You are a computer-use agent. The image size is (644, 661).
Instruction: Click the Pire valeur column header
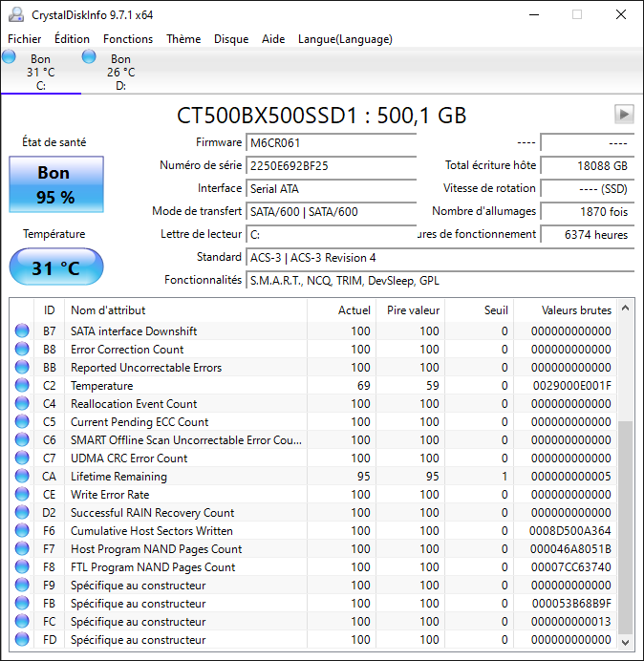tap(410, 310)
